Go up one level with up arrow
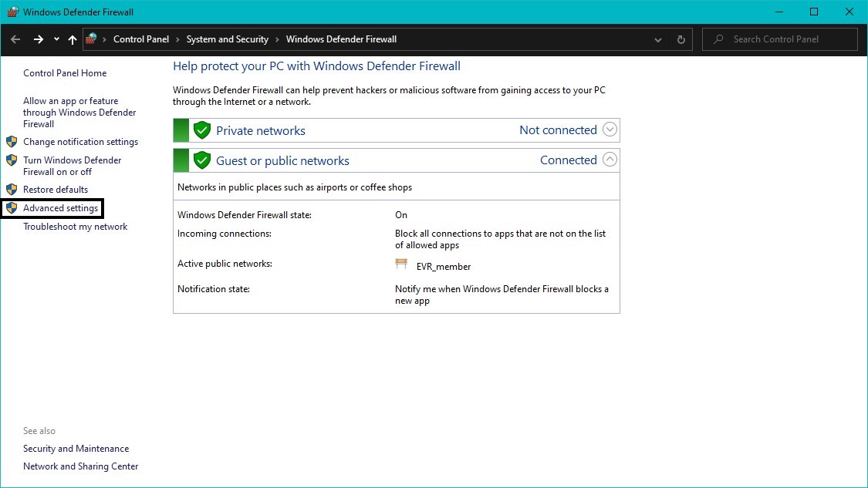The width and height of the screenshot is (868, 488). pos(72,39)
